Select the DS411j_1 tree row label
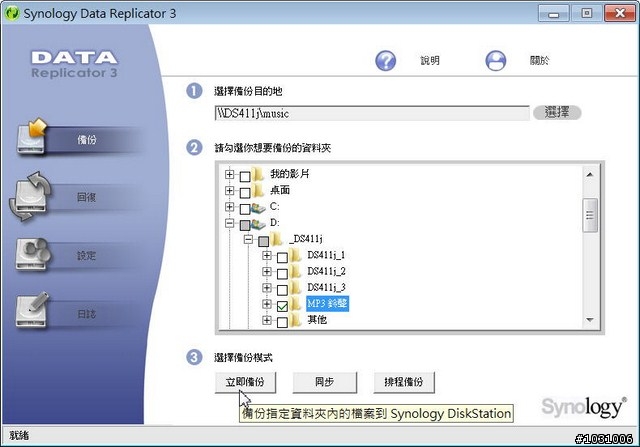The height and width of the screenshot is (447, 640). coord(326,255)
